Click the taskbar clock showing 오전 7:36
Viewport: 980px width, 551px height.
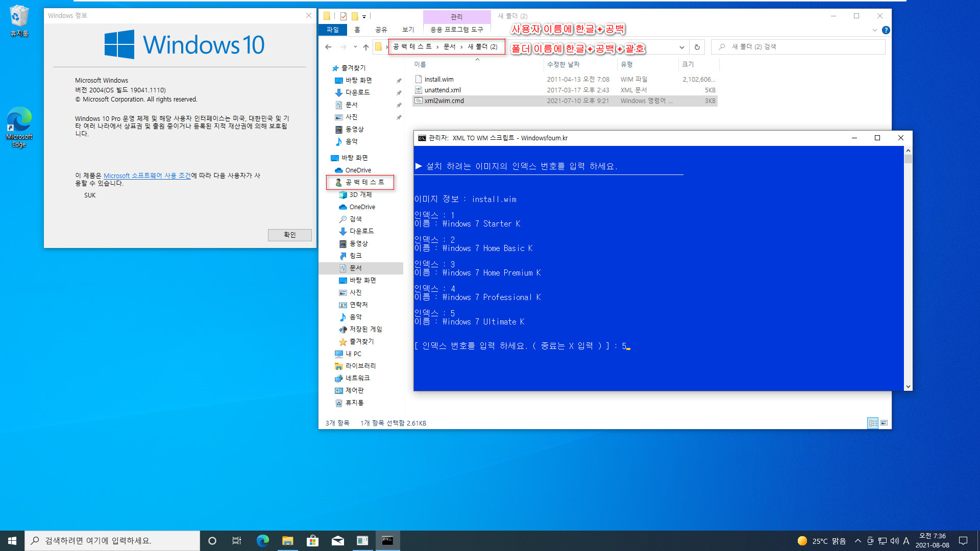pyautogui.click(x=932, y=541)
